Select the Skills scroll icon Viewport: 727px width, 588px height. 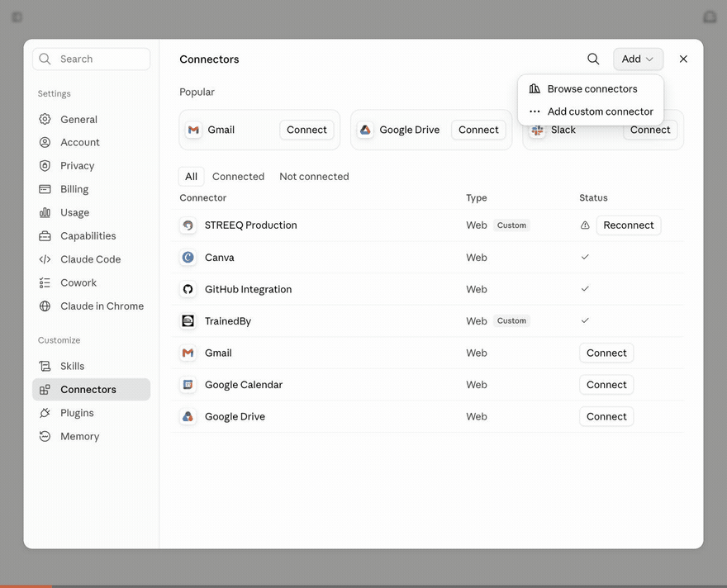point(45,366)
